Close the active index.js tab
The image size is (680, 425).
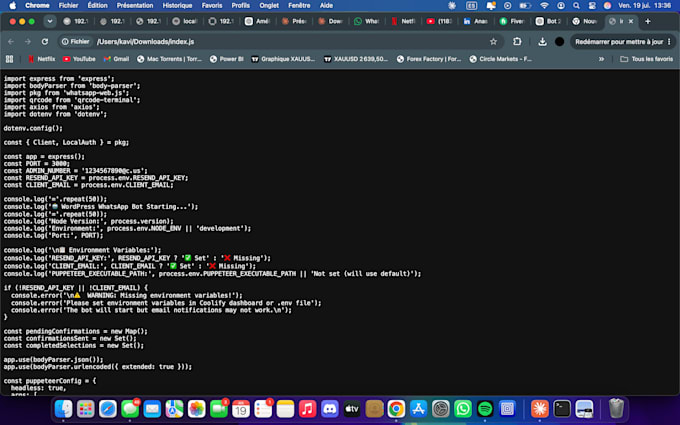click(x=631, y=21)
